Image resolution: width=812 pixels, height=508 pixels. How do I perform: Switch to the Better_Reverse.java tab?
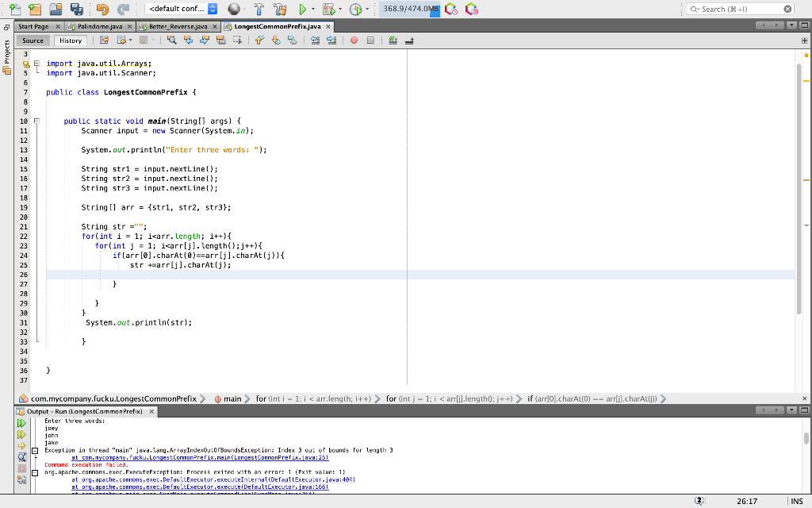coord(178,26)
